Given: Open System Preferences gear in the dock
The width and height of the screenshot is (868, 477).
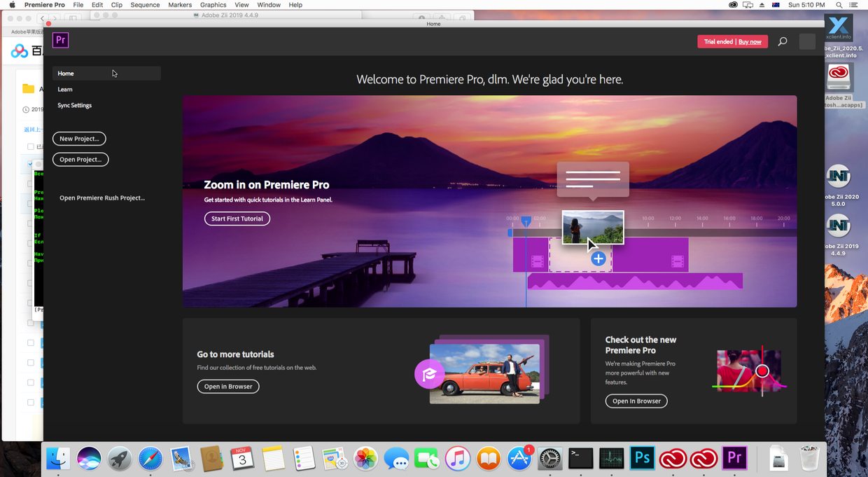Looking at the screenshot, I should coord(550,459).
